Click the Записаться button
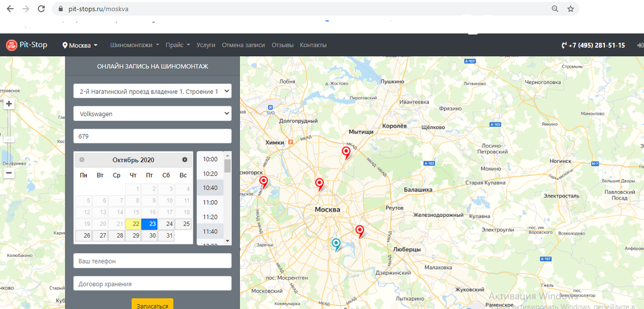644x309 pixels. coord(152,305)
